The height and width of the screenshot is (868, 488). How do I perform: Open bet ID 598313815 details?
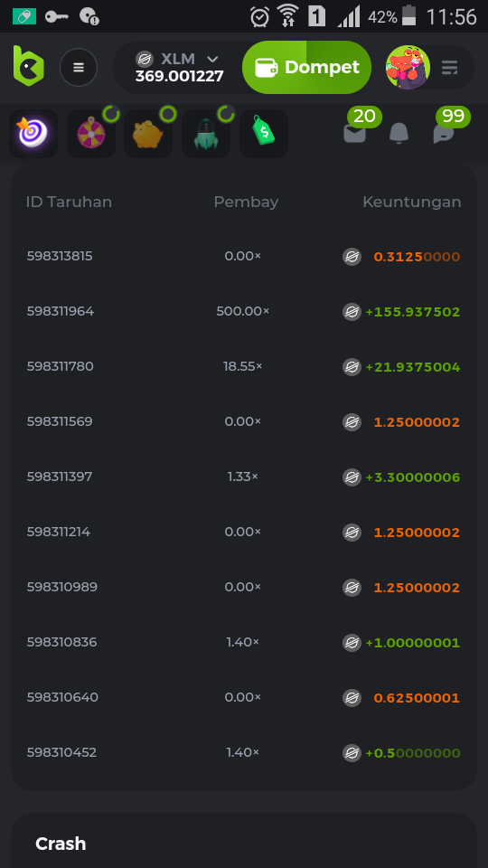click(60, 256)
